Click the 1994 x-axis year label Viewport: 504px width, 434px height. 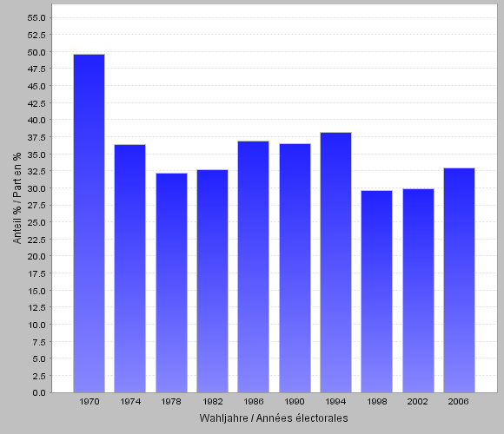335,402
